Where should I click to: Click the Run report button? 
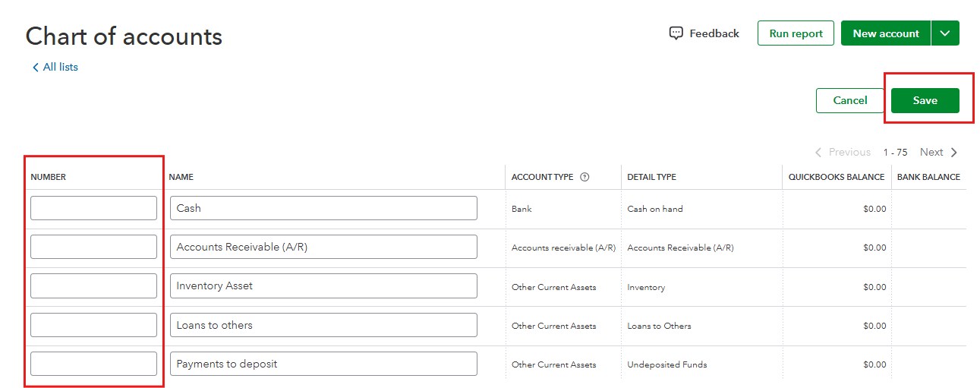pyautogui.click(x=796, y=33)
